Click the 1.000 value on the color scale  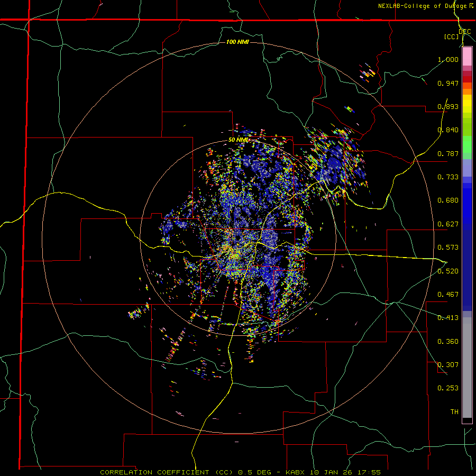(x=448, y=59)
